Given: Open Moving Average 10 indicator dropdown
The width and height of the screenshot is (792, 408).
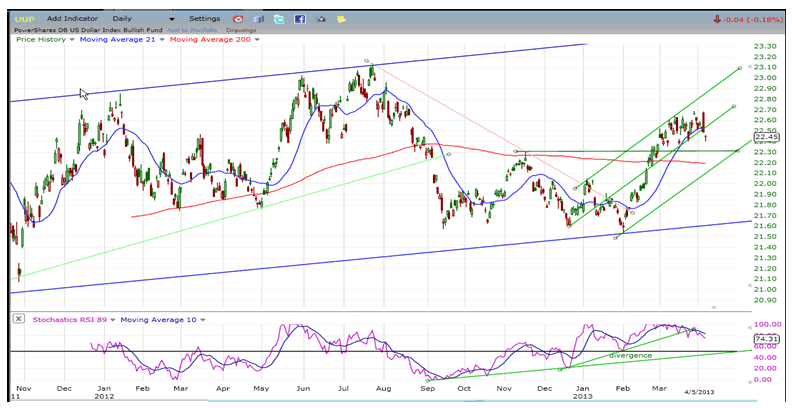Looking at the screenshot, I should pos(203,319).
